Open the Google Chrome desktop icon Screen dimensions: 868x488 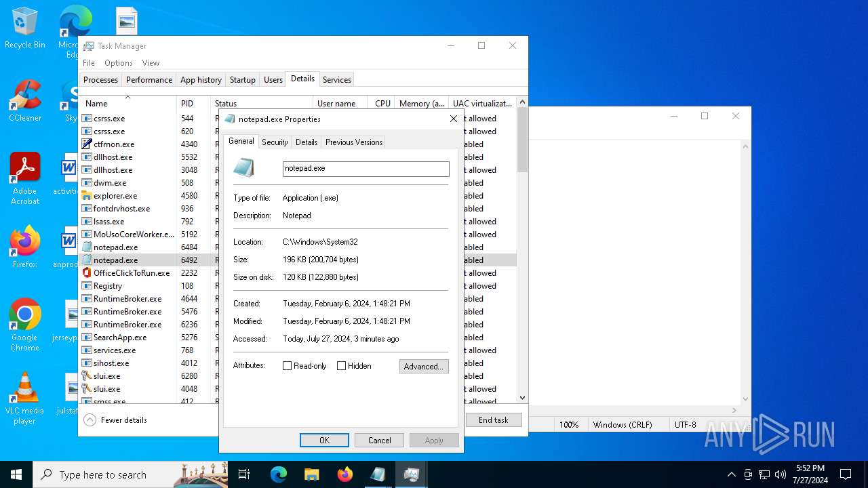pos(25,325)
